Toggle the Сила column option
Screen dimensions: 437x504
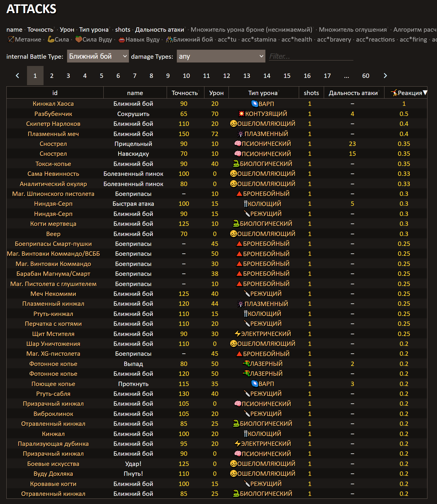click(x=58, y=39)
